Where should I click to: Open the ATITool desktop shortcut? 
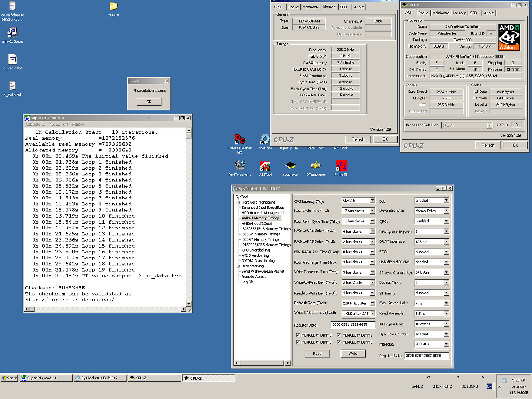[265, 166]
